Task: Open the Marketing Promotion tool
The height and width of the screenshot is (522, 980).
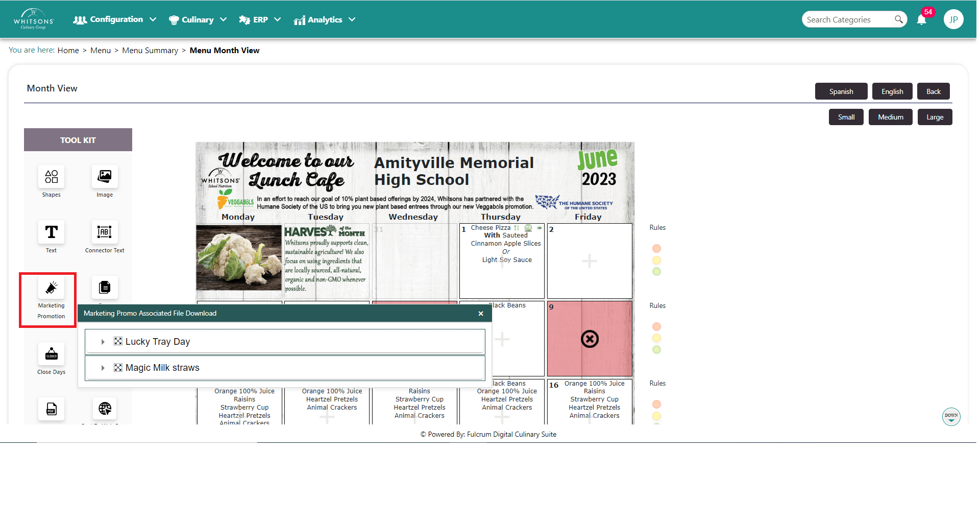Action: (51, 289)
